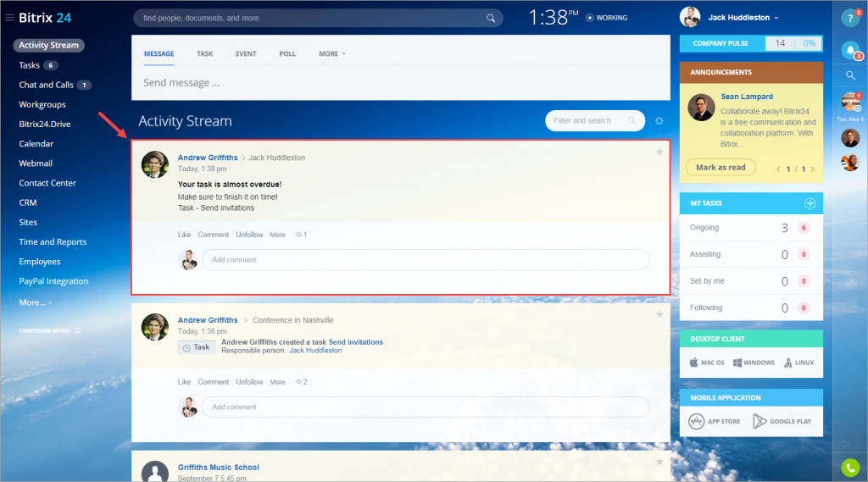The height and width of the screenshot is (482, 868).
Task: Click Add comment under Nashville post
Action: 426,407
